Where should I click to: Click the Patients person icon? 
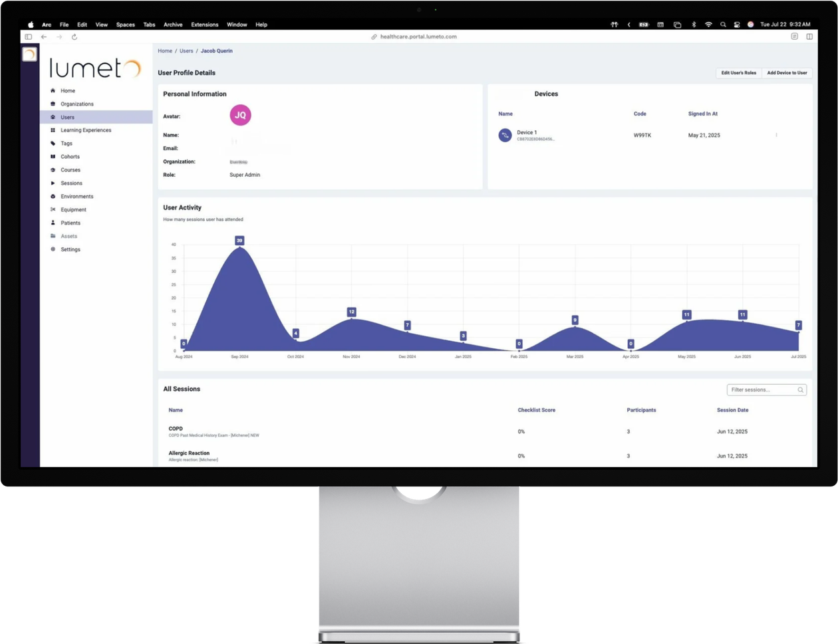[53, 223]
